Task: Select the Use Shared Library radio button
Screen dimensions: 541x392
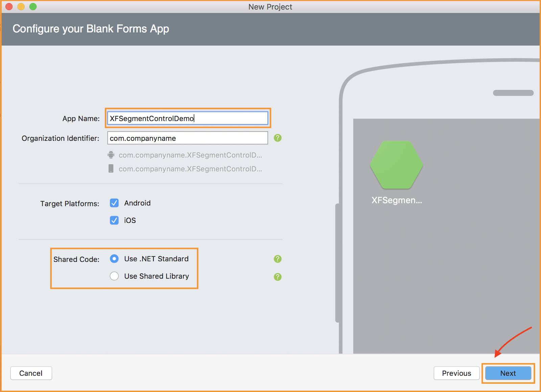Action: [x=114, y=276]
